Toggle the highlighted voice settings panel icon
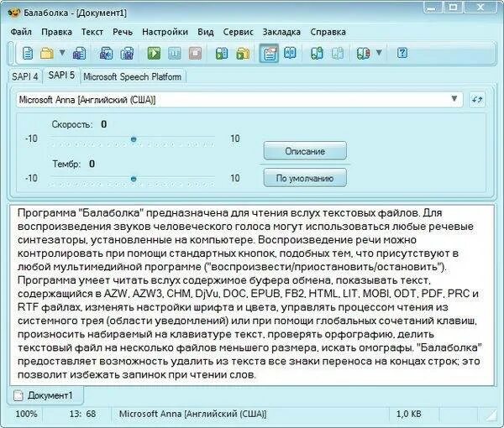This screenshot has height=428, width=504. (x=270, y=54)
